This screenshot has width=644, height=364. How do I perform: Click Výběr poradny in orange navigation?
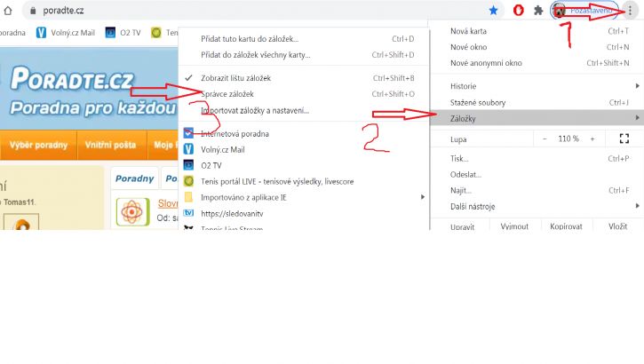(x=38, y=145)
